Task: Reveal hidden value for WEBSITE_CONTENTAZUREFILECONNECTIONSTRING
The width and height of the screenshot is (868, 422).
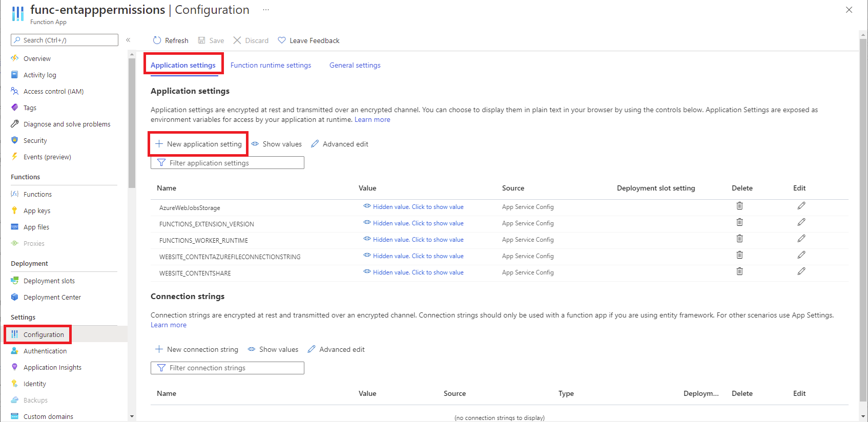Action: coord(414,256)
